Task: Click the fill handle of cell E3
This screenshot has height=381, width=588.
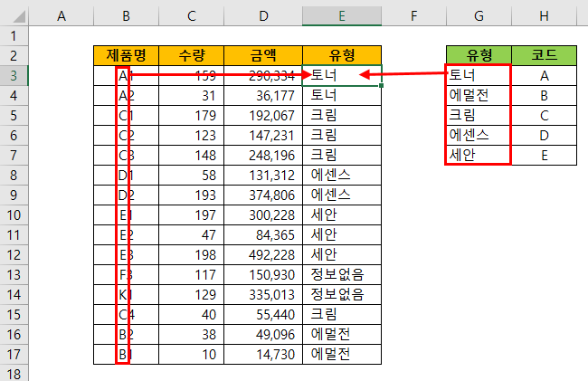Action: click(382, 86)
